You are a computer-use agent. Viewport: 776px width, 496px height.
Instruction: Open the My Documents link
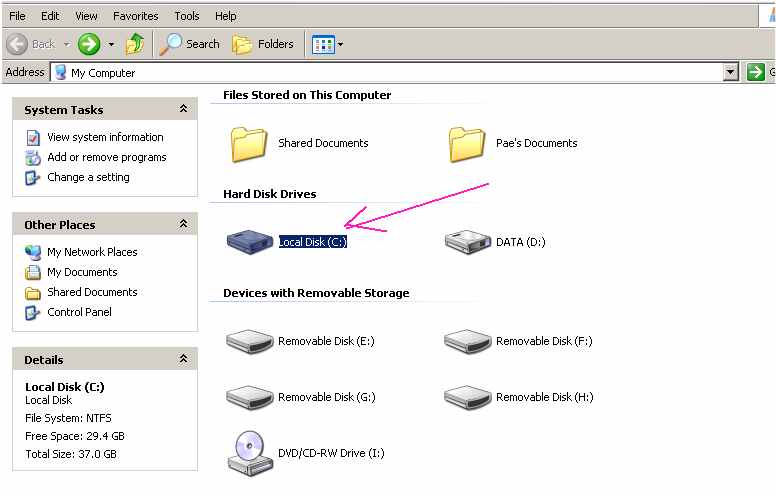pos(82,272)
